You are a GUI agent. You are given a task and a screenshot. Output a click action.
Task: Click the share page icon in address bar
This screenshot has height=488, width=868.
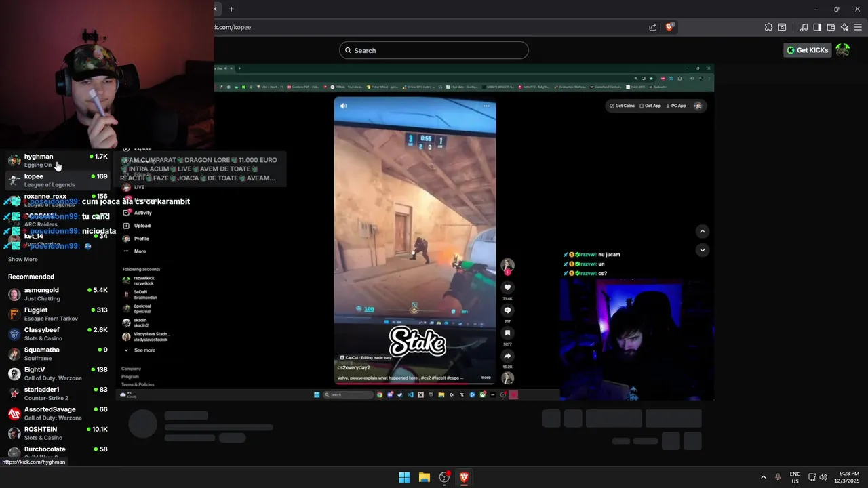coord(652,27)
